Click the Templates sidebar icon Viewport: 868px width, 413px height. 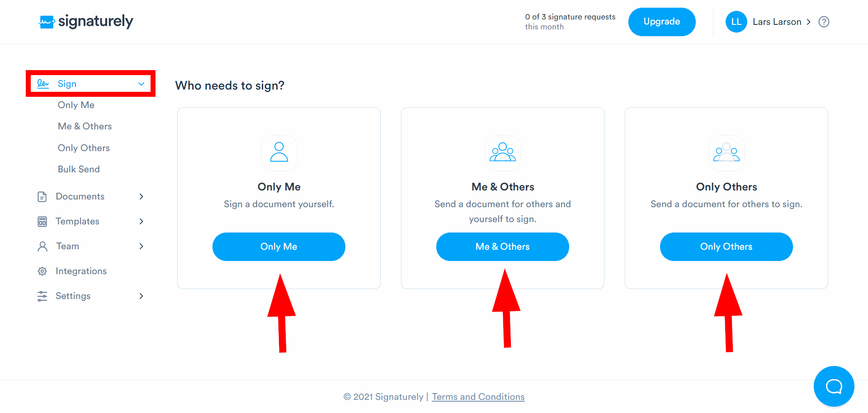click(x=42, y=221)
